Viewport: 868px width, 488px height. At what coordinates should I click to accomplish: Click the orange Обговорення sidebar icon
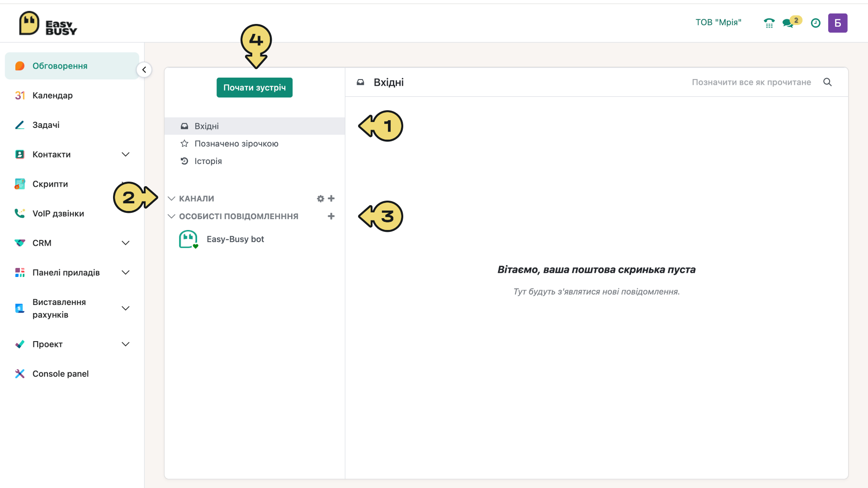pos(20,66)
